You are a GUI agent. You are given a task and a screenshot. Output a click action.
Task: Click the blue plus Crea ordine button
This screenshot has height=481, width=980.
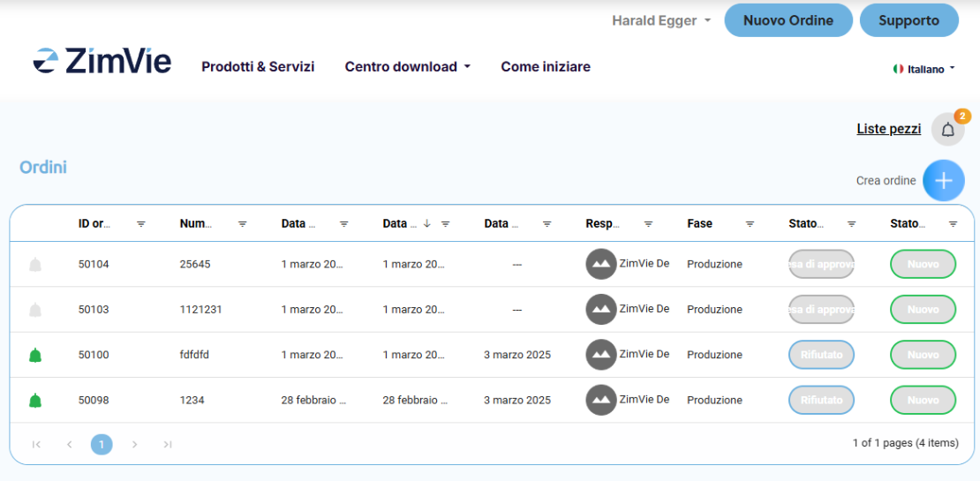click(943, 180)
